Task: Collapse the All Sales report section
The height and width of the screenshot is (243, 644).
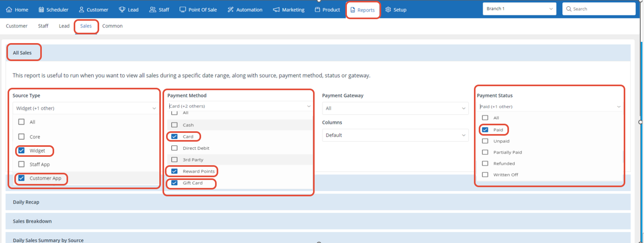Action: click(318, 53)
